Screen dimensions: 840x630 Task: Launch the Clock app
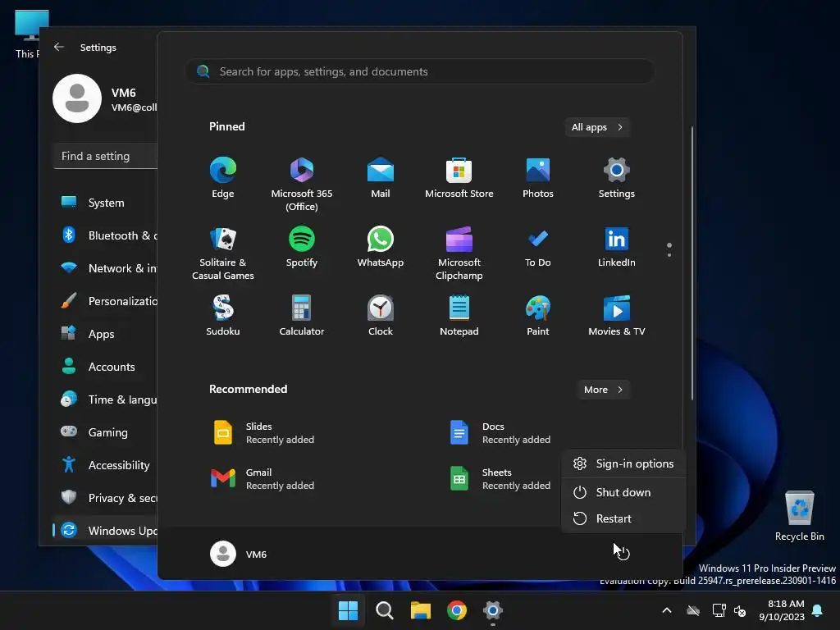coord(381,316)
